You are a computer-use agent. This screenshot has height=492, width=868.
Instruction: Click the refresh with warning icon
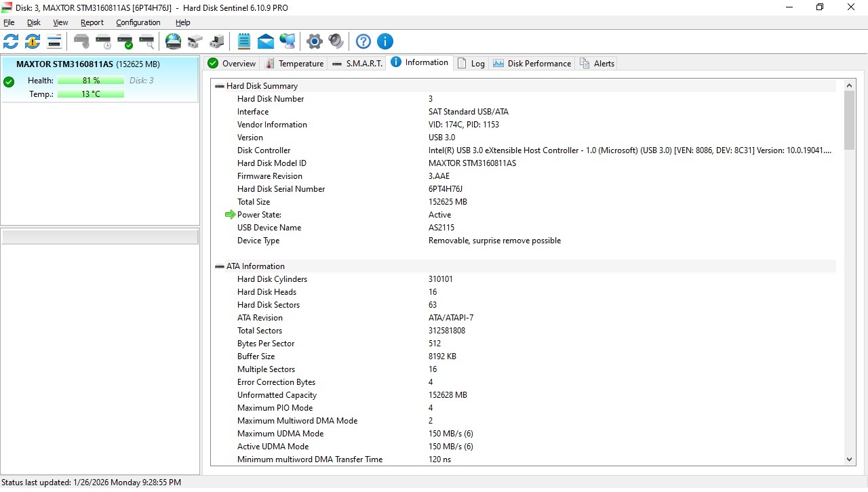tap(33, 41)
